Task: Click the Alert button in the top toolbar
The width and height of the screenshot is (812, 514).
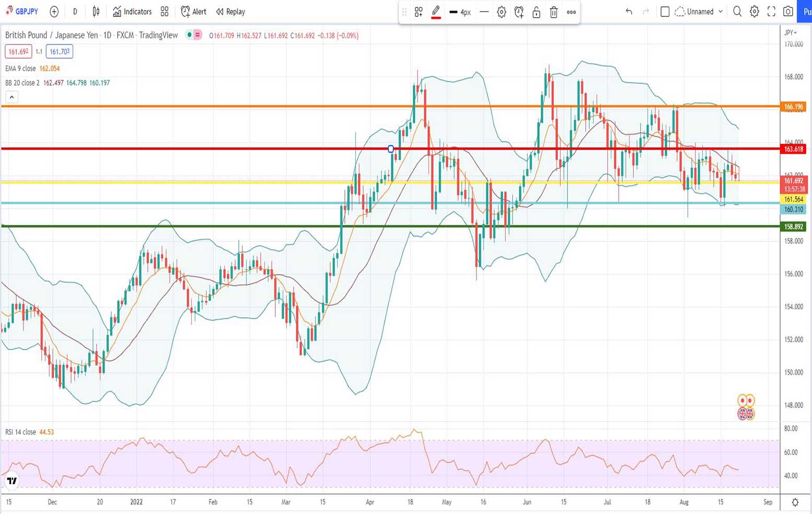Action: coord(193,11)
